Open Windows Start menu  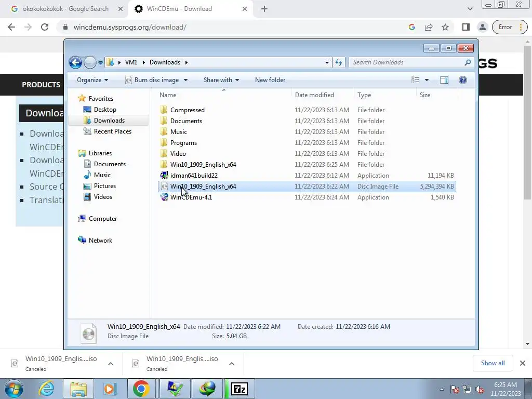[14, 389]
